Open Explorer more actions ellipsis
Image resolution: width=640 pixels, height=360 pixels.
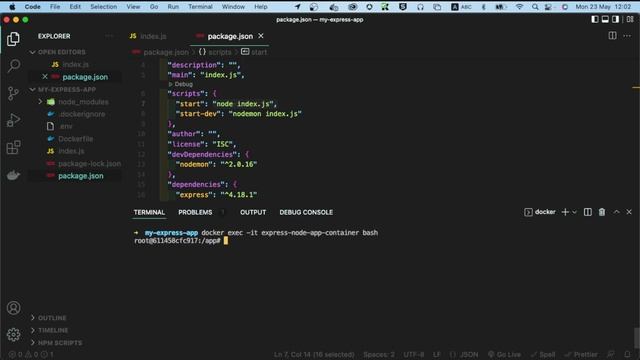click(109, 36)
